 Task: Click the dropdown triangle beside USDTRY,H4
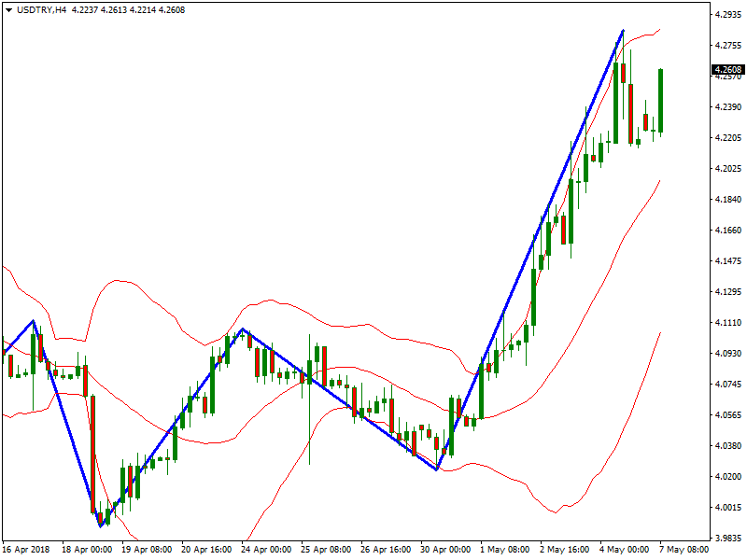click(x=8, y=9)
